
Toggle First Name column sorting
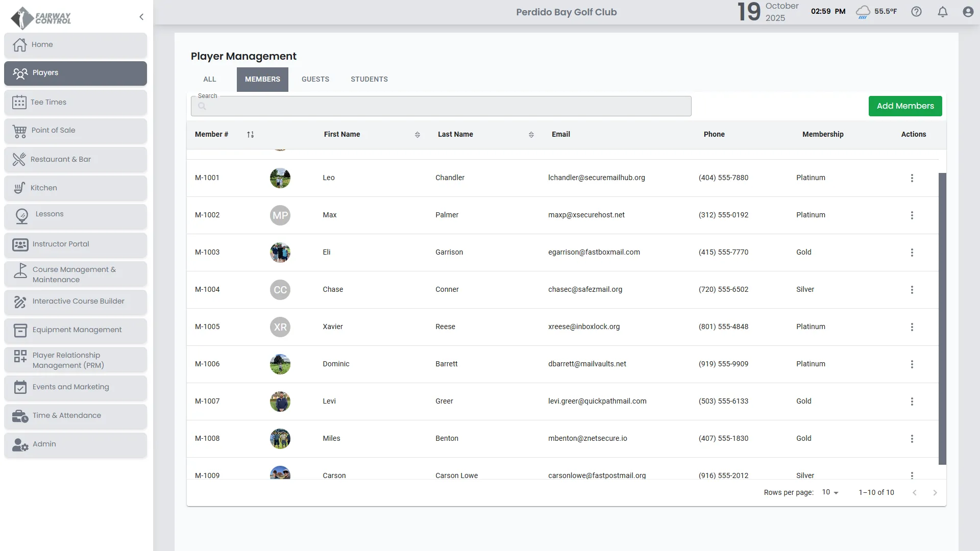[417, 135]
